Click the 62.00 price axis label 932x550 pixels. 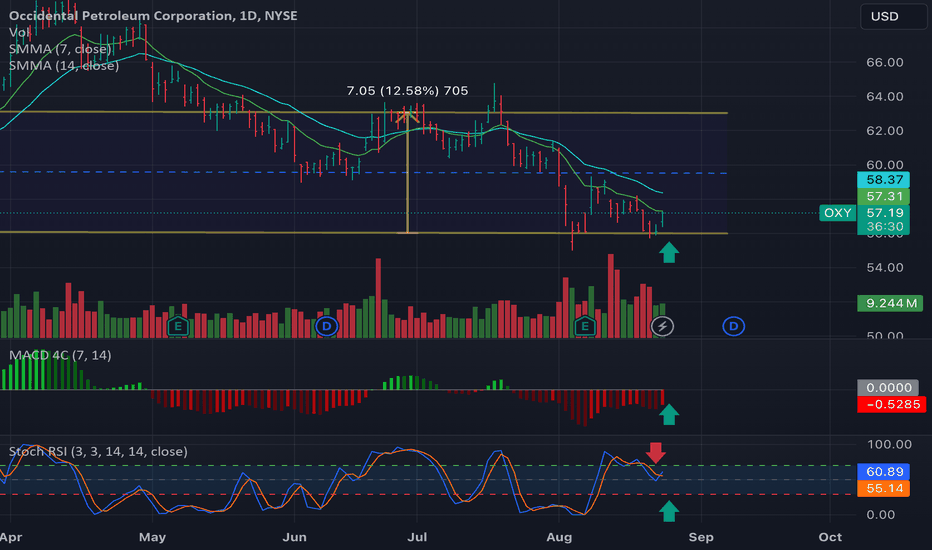tap(884, 130)
